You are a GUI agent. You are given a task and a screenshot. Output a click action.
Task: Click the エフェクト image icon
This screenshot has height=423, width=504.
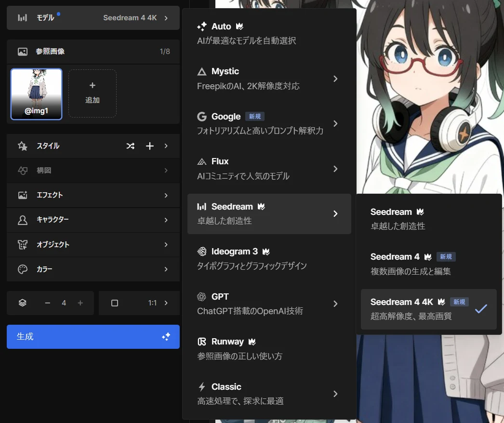[x=23, y=195]
